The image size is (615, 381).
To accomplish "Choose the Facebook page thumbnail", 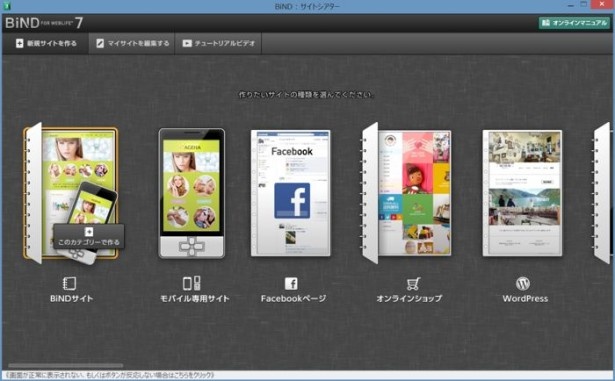I will tap(291, 193).
